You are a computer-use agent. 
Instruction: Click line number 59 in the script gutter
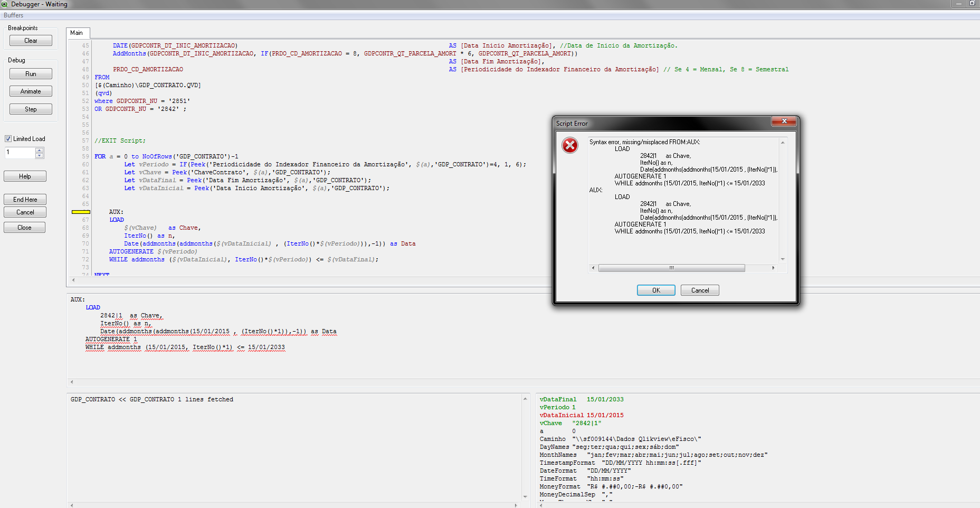85,156
